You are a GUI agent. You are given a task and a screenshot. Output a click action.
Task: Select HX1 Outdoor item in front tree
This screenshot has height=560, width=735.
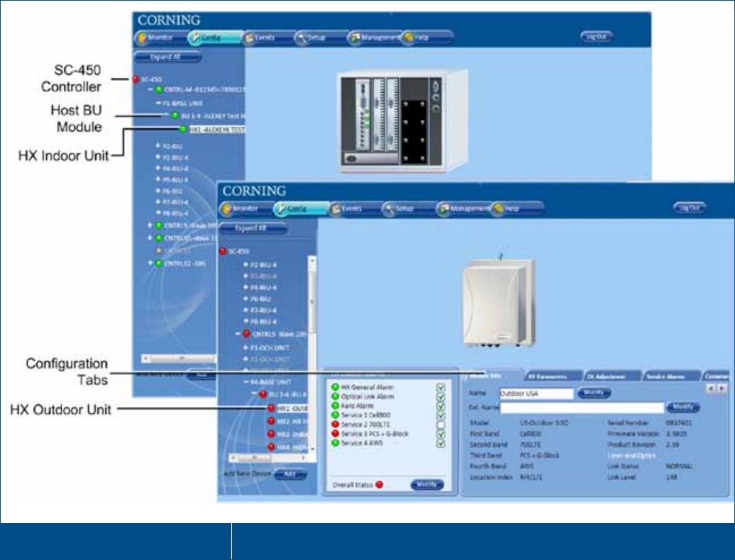click(292, 409)
